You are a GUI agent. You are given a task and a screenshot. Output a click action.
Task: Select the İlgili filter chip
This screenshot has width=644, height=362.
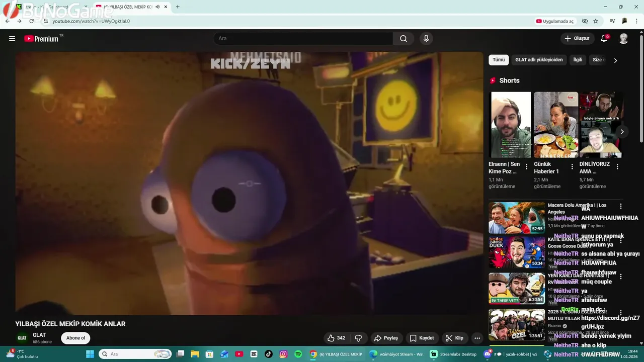578,60
